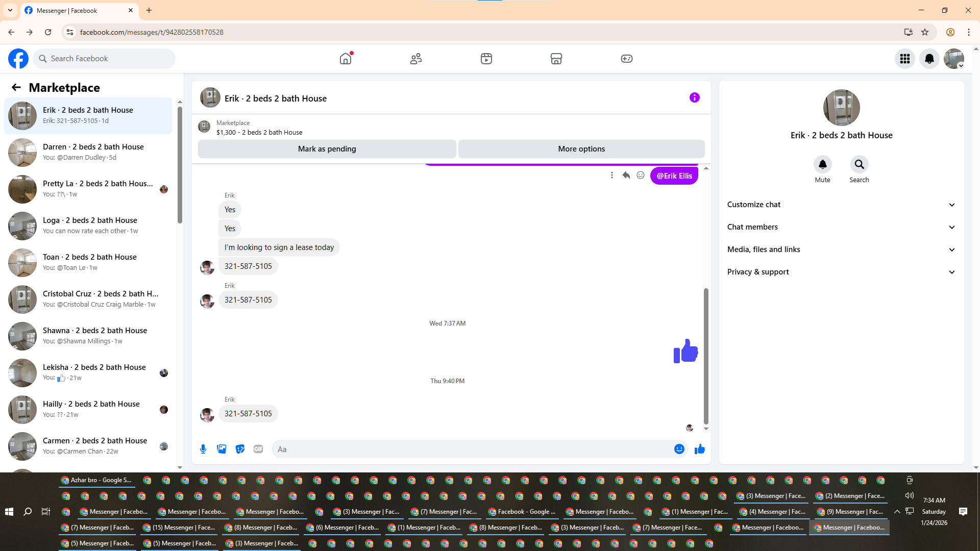Search in conversation using the magnifier icon
980x551 pixels.
tap(859, 164)
